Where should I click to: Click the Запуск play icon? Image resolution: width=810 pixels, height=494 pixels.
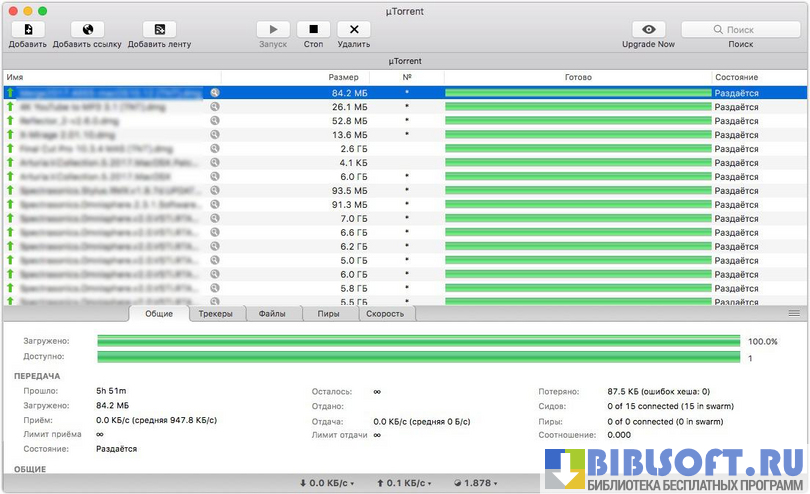point(273,30)
